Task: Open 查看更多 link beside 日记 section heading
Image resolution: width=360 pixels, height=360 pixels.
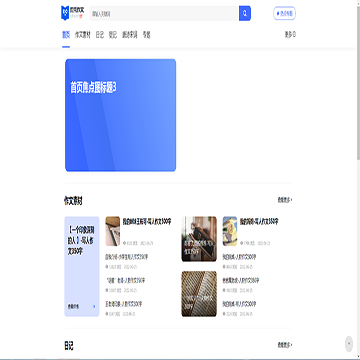Action: 285,345
